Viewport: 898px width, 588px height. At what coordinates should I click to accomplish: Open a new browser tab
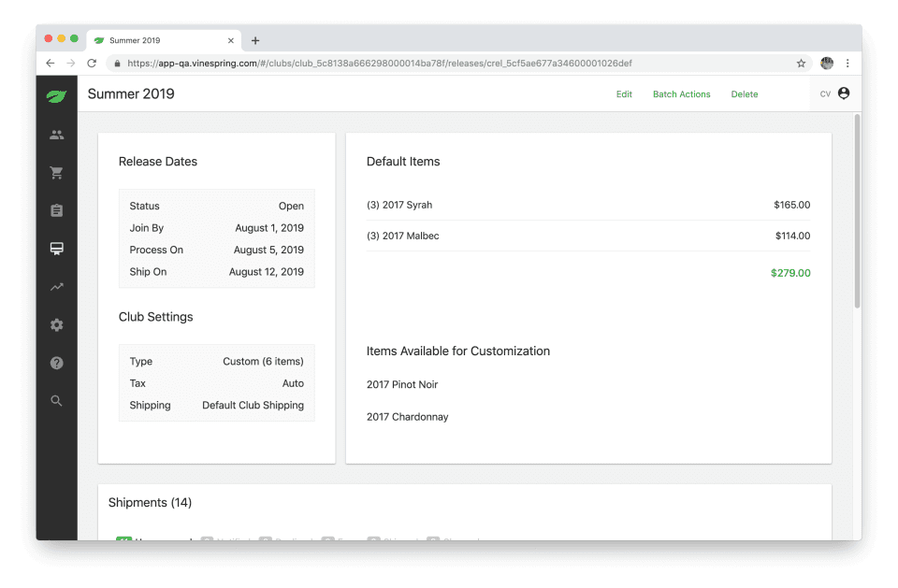(255, 41)
